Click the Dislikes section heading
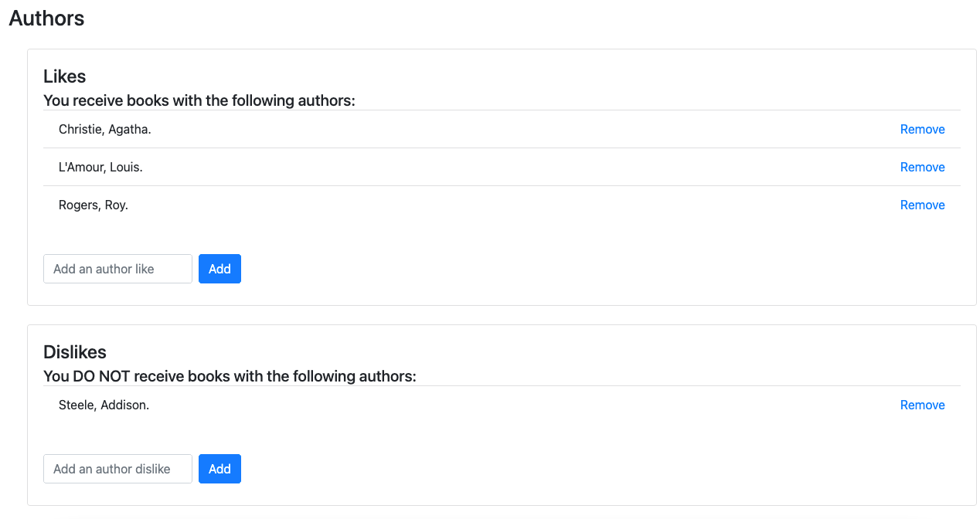The height and width of the screenshot is (519, 980). point(75,352)
